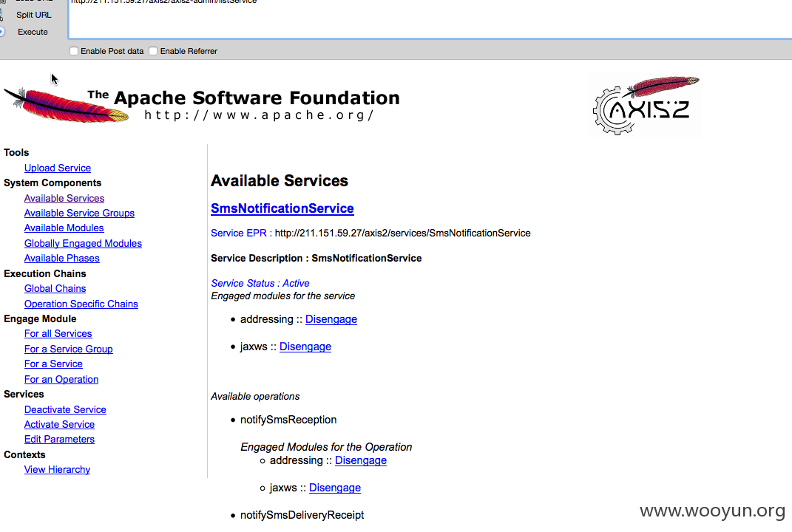792x532 pixels.
Task: Enable the Referrer checkbox
Action: tap(154, 51)
